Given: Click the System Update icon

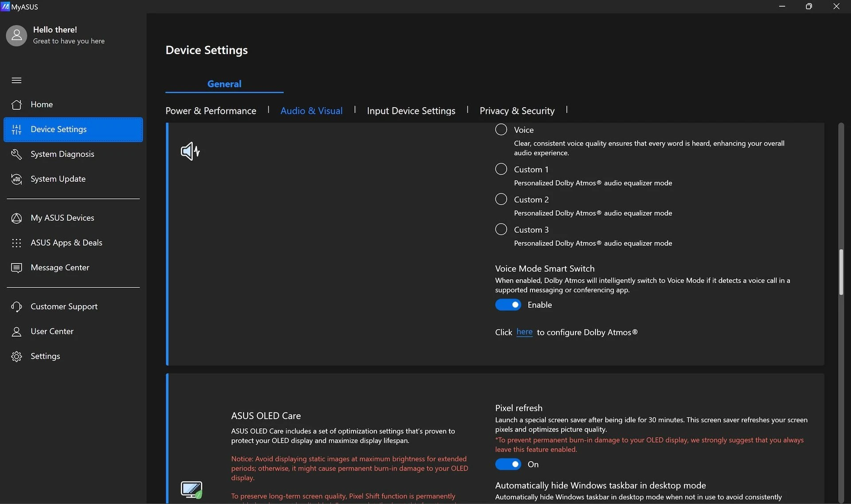Looking at the screenshot, I should (x=16, y=179).
